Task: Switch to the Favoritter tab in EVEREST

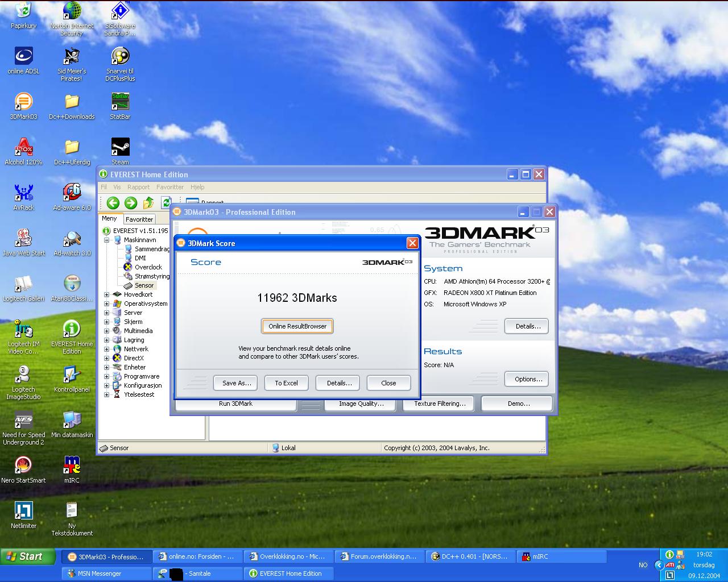Action: coord(139,219)
